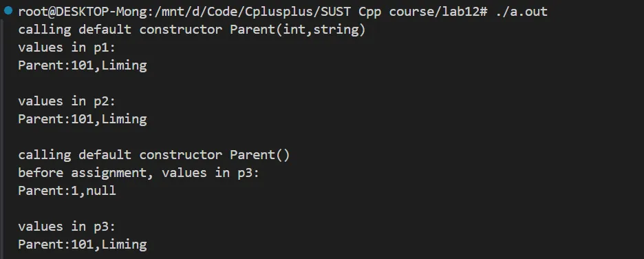Click the lab12 directory path segment
Screen dimensions: 644x259
pyautogui.click(x=460, y=12)
